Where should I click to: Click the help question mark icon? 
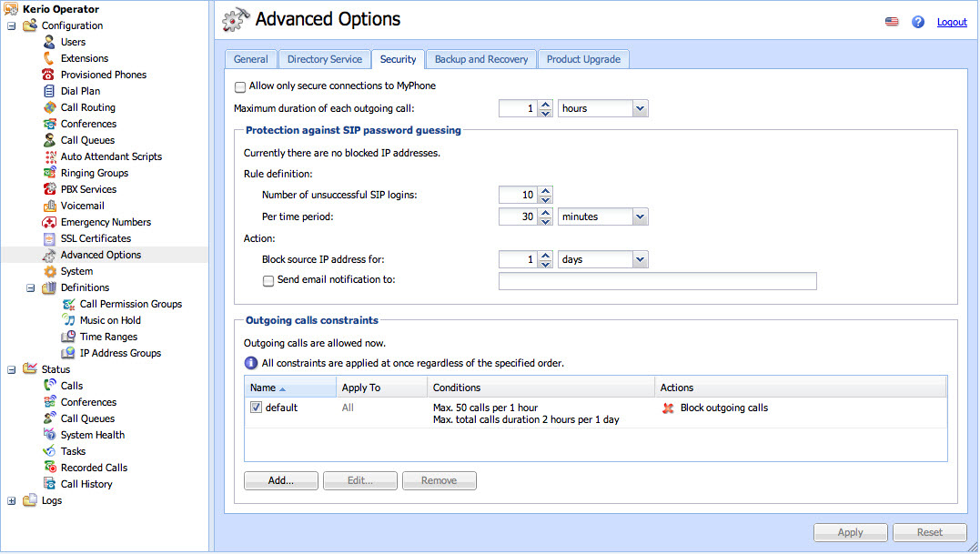click(918, 22)
